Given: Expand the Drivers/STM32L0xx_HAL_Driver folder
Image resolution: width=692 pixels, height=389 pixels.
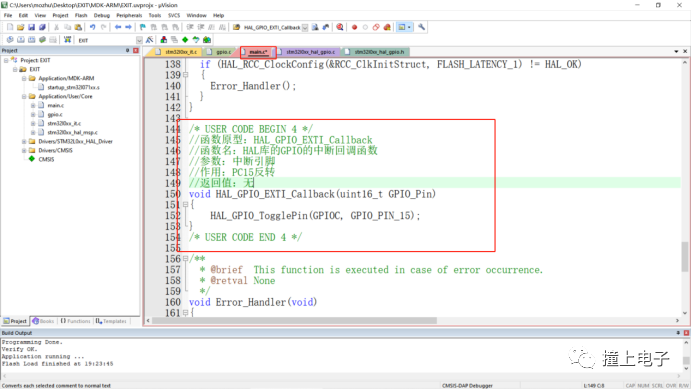Looking at the screenshot, I should tap(24, 141).
